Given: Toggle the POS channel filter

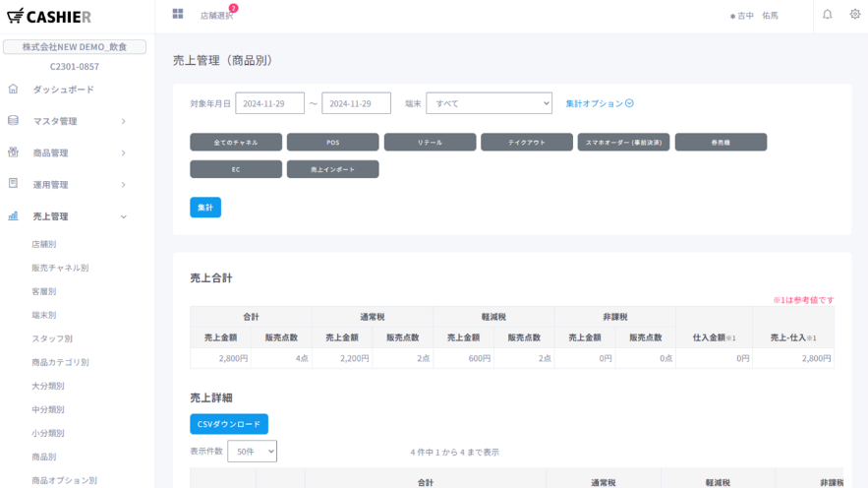Looking at the screenshot, I should pos(332,143).
